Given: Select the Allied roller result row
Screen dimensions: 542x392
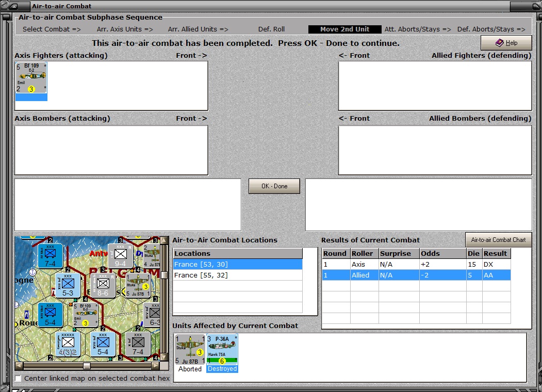Looking at the screenshot, I should 416,275.
